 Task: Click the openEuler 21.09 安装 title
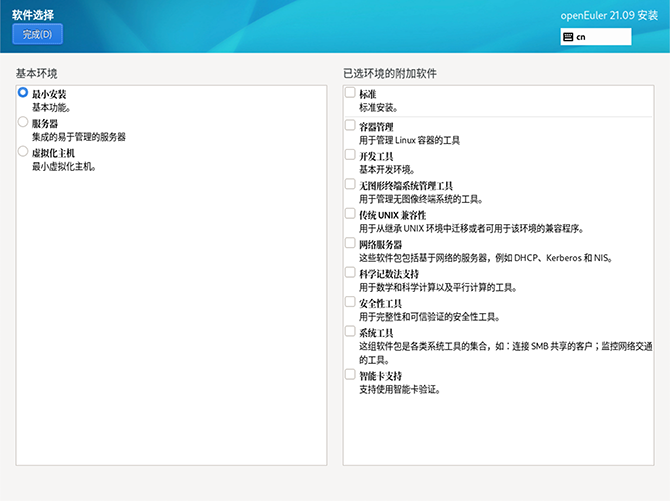(x=609, y=15)
